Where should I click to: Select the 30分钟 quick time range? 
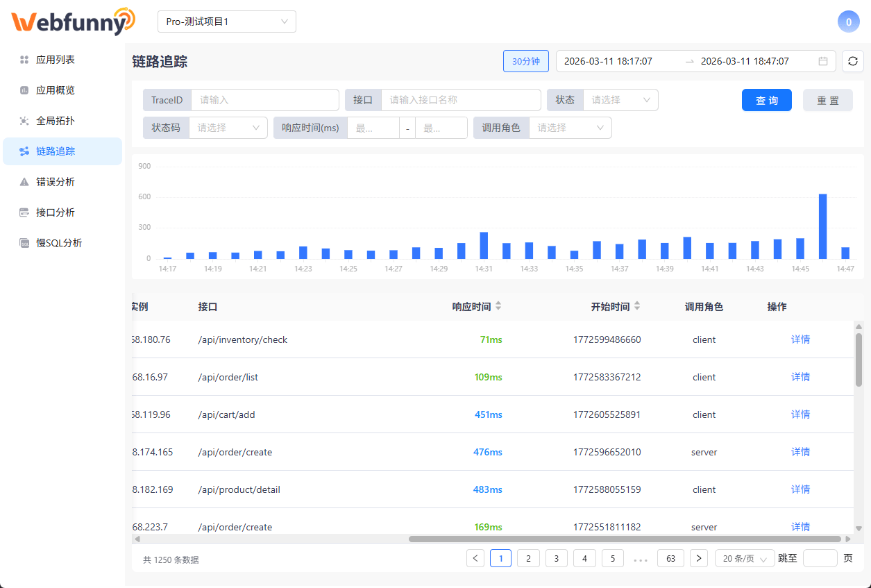pyautogui.click(x=525, y=61)
